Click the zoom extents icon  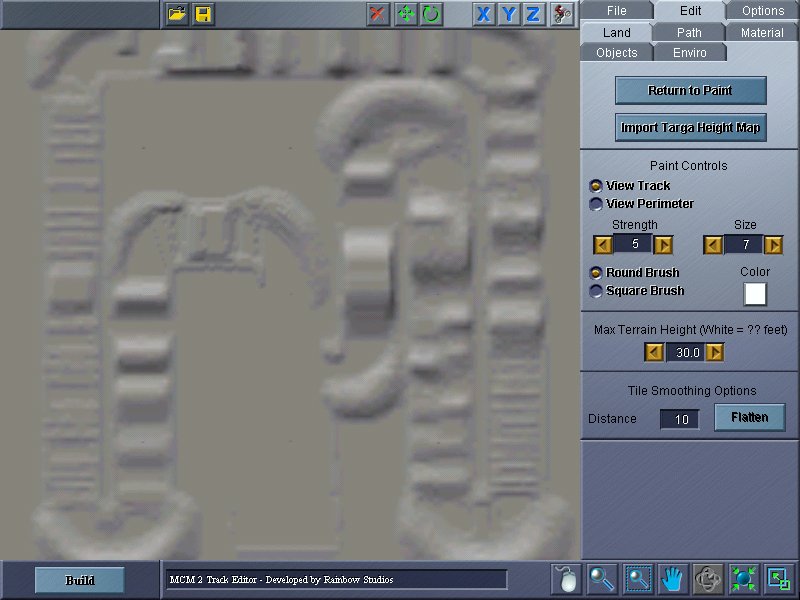coord(744,579)
